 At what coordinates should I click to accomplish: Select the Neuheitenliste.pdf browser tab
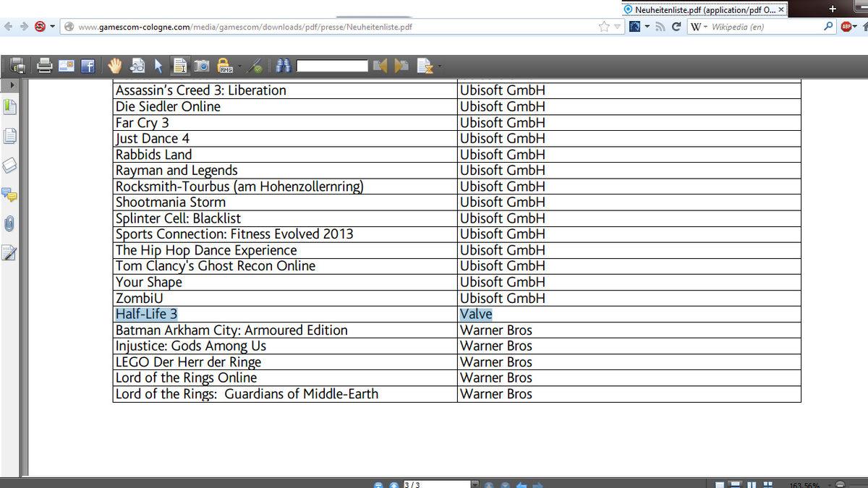tap(698, 9)
